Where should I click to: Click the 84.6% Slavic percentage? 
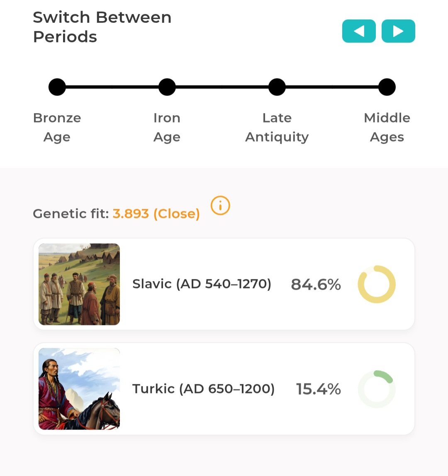tap(316, 285)
